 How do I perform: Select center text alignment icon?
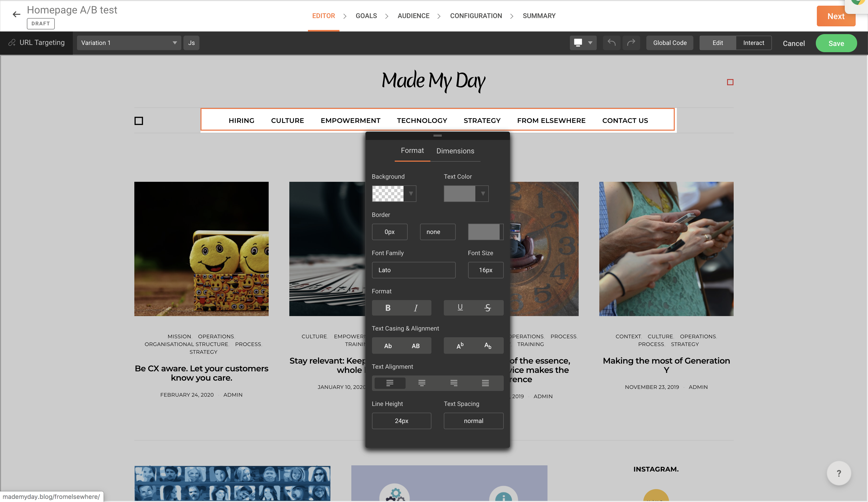[422, 383]
